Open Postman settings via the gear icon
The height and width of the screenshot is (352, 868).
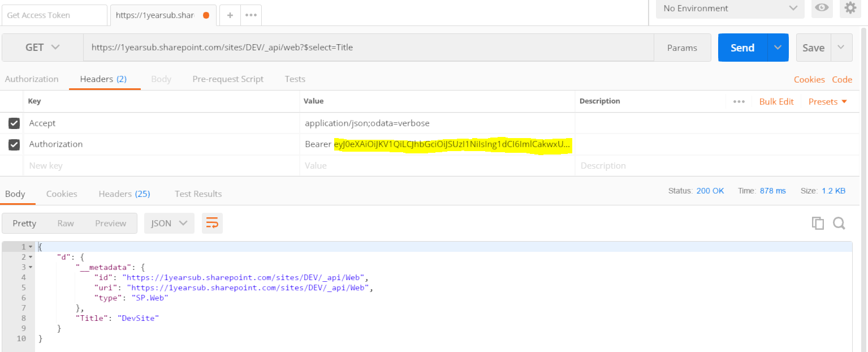coord(850,9)
